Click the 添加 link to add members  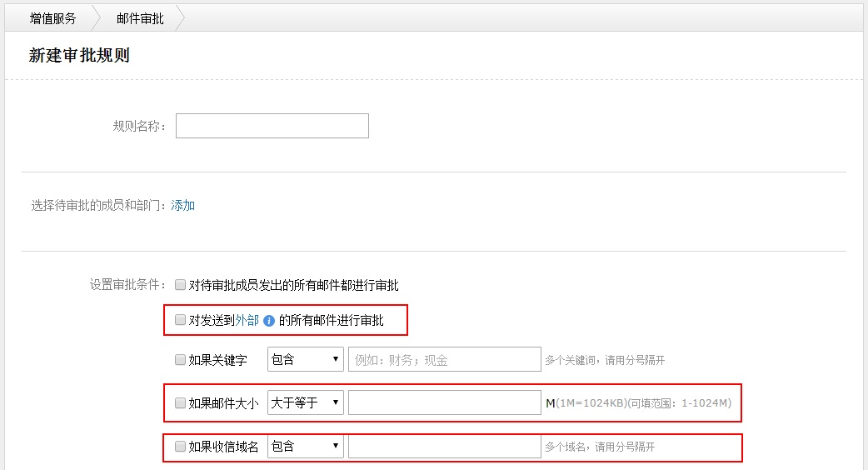pos(182,205)
